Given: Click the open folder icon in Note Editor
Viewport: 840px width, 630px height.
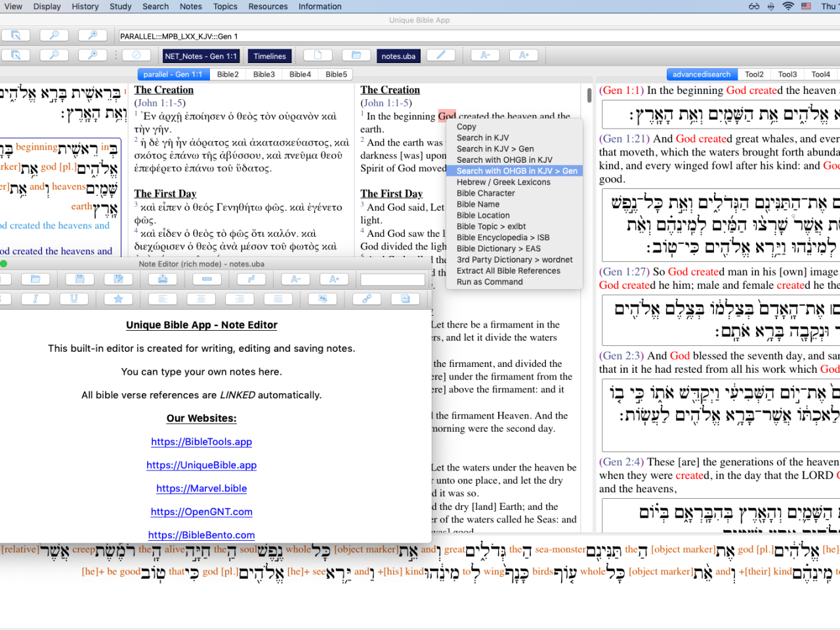Looking at the screenshot, I should click(x=35, y=279).
